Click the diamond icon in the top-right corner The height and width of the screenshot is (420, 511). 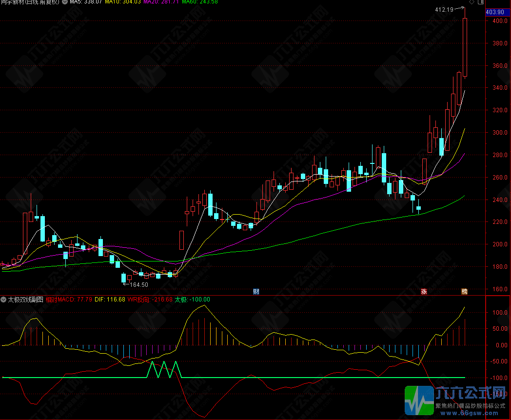(x=472, y=2)
